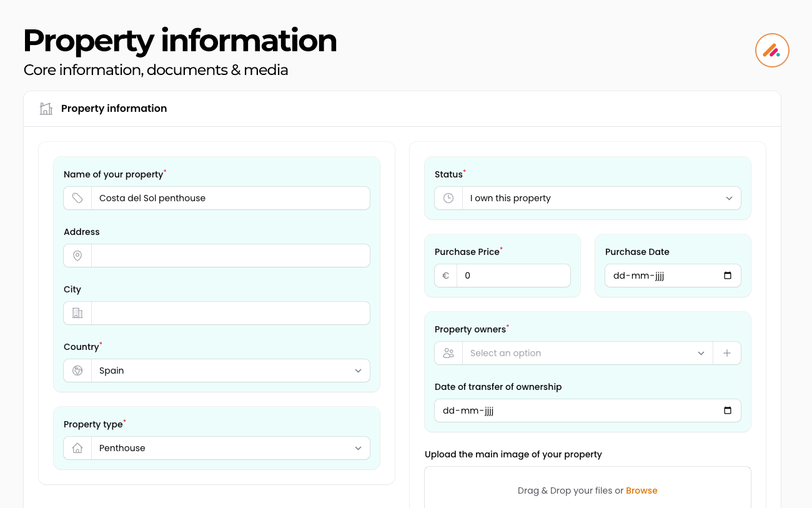812x508 pixels.
Task: Click the euro symbol in Purchase Price
Action: pos(446,276)
